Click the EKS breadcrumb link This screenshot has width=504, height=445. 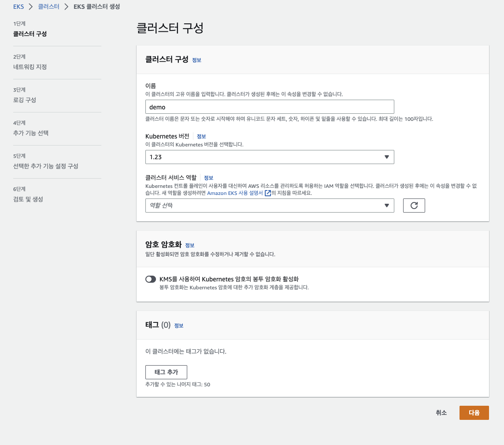(x=19, y=7)
